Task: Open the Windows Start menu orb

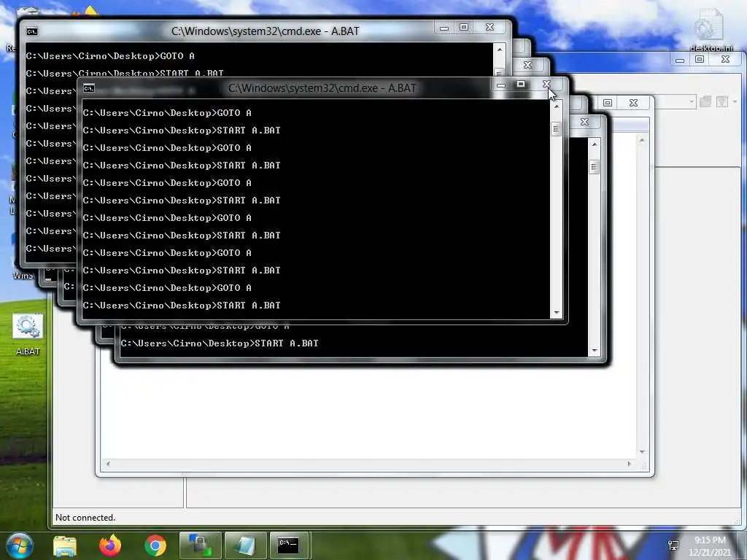Action: coord(19,545)
